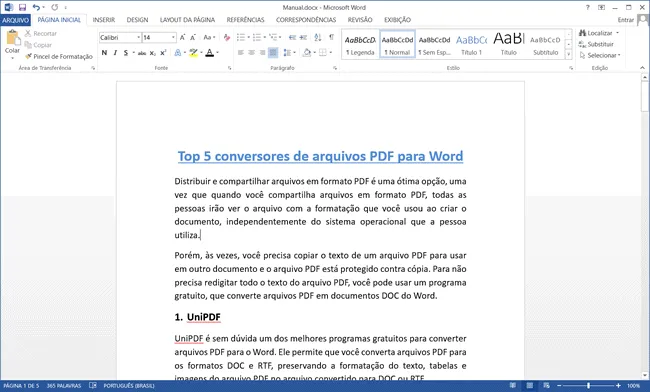This screenshot has height=392, width=650.
Task: Apply Título 1 style
Action: pyautogui.click(x=472, y=44)
